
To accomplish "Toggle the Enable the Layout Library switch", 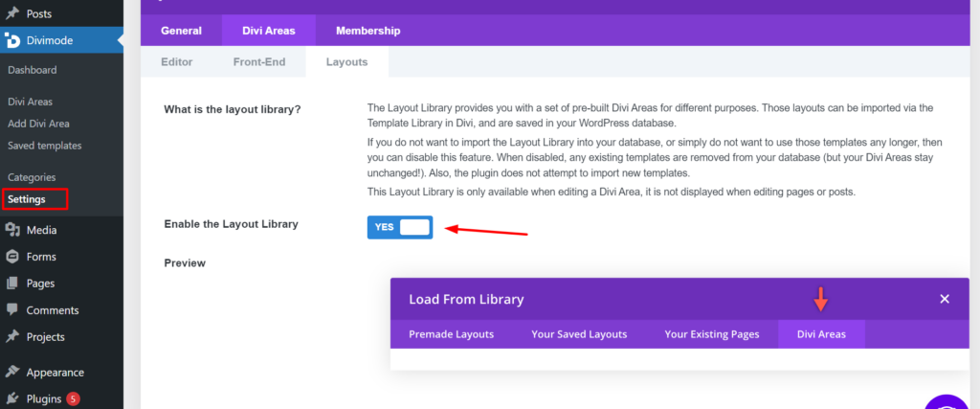I will pos(400,227).
